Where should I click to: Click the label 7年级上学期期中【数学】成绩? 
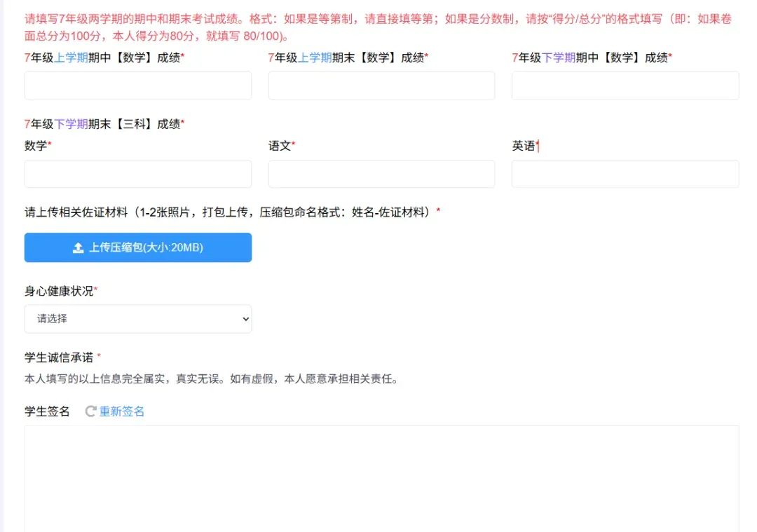[104, 58]
